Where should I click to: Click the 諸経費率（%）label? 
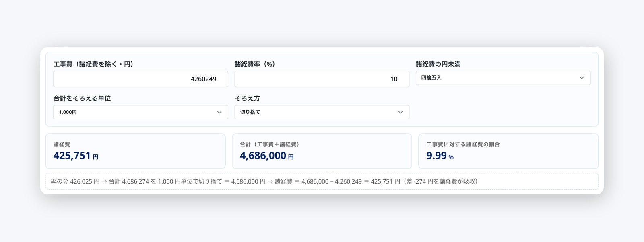point(255,64)
